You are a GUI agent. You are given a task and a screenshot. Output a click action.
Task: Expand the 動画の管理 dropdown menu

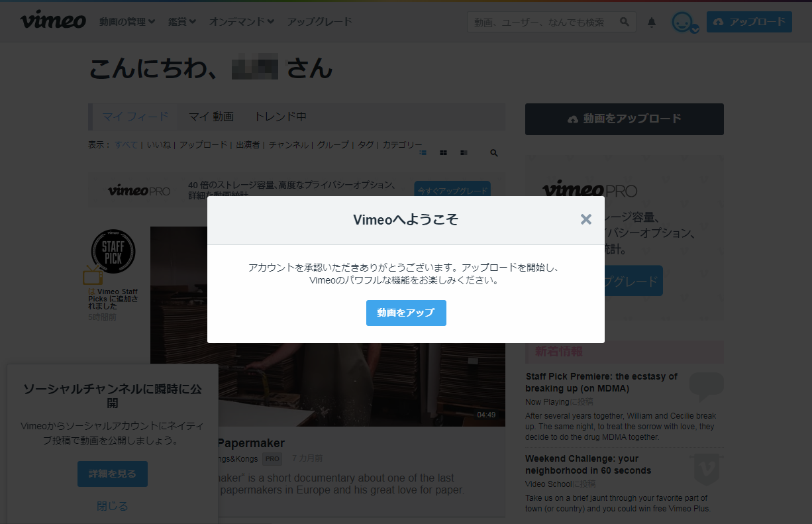click(x=127, y=22)
